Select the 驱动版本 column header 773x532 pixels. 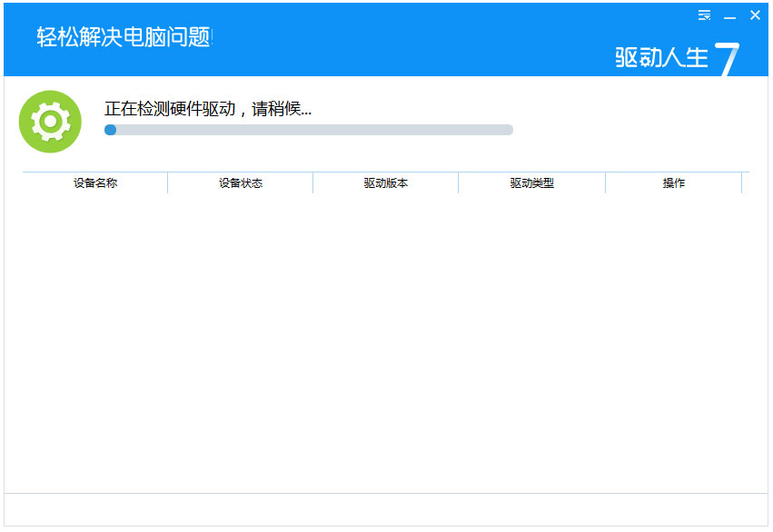(x=385, y=182)
